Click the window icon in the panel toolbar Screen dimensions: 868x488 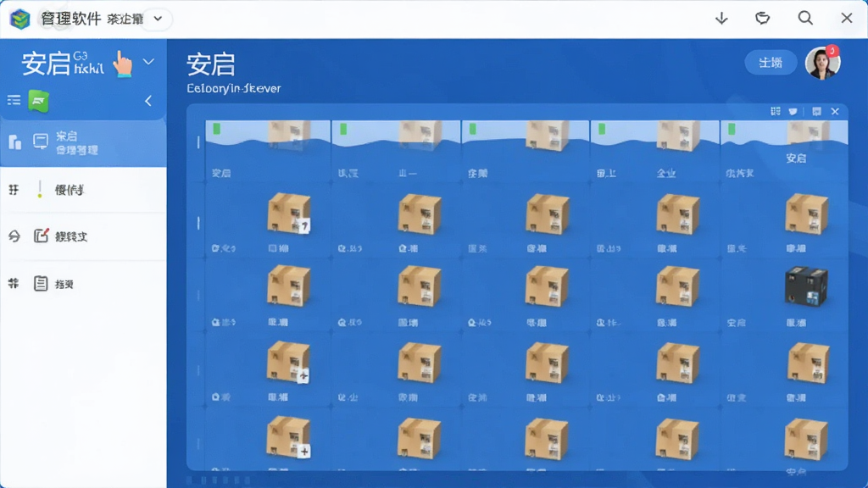point(816,111)
